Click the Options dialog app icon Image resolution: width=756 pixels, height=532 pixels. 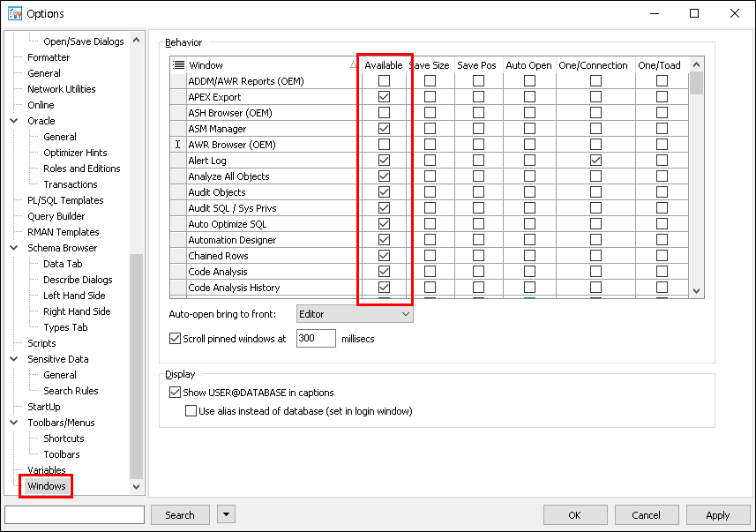15,13
